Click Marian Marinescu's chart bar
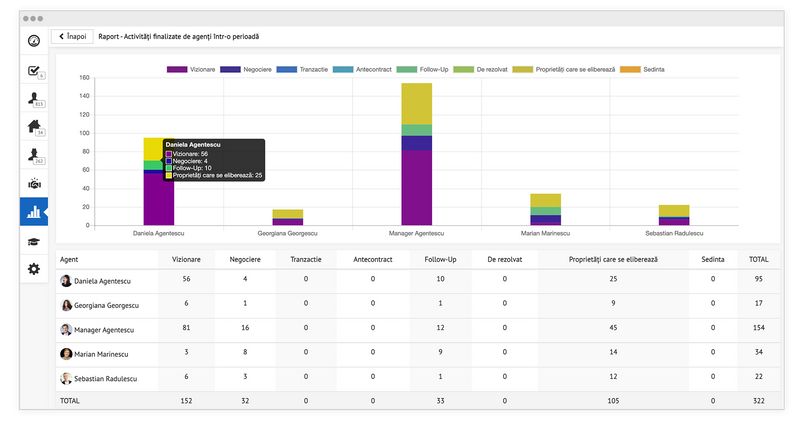Viewport: 804px width, 448px height. 546,209
